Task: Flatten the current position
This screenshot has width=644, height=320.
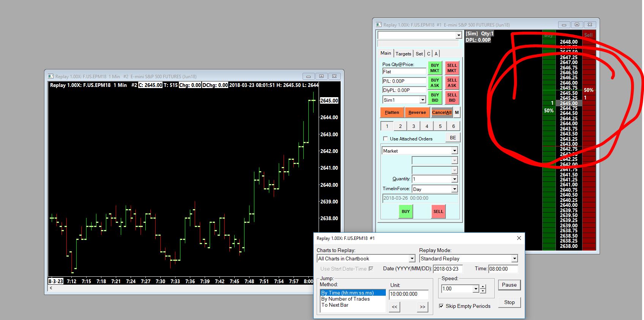Action: click(x=392, y=112)
